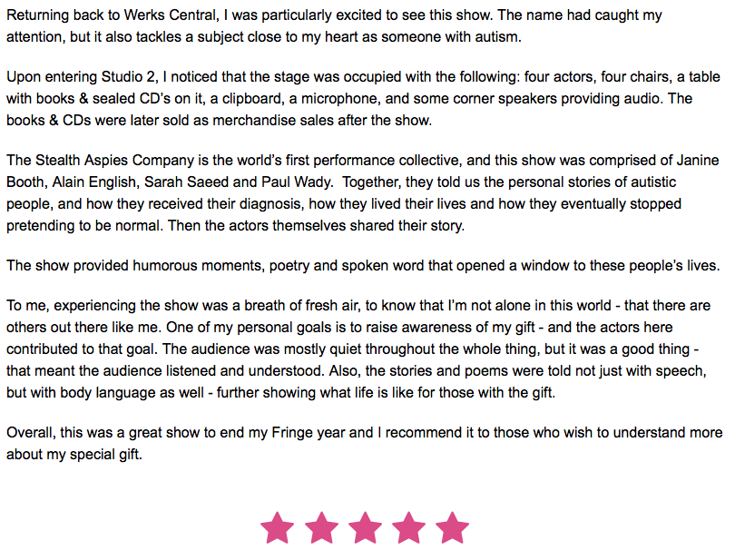This screenshot has height=560, width=735.
Task: Click "The Stealth Aspies Company" name
Action: (x=100, y=161)
